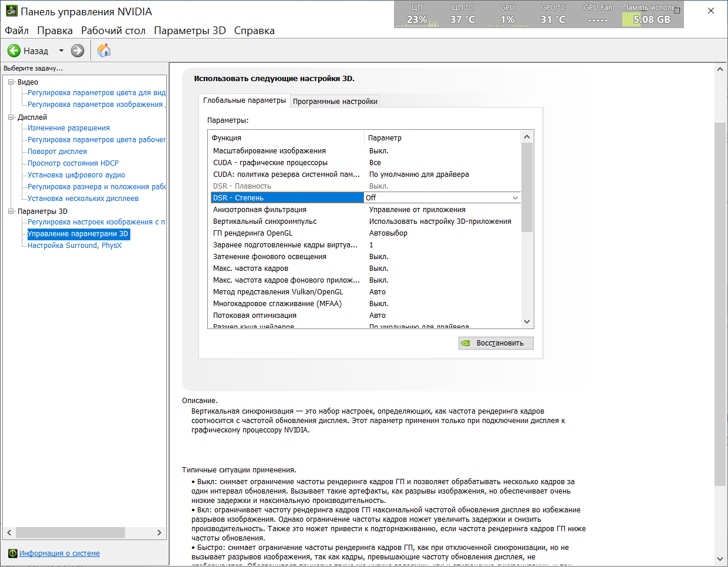The image size is (728, 567).
Task: Select Макс. частота кадров фонового приложения row
Action: [x=365, y=280]
